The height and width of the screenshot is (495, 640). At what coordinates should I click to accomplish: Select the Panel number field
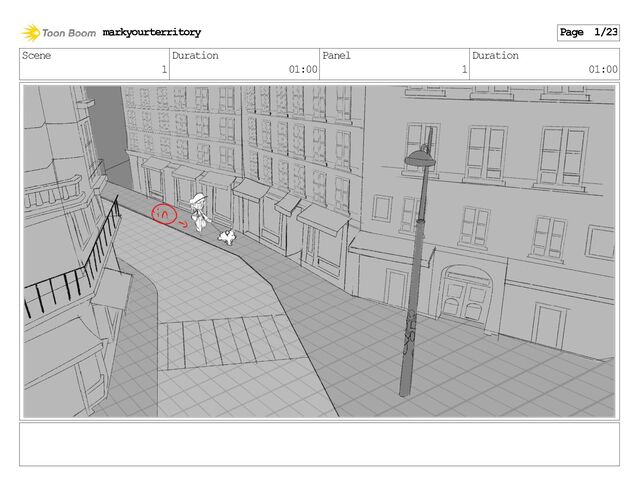(x=394, y=63)
